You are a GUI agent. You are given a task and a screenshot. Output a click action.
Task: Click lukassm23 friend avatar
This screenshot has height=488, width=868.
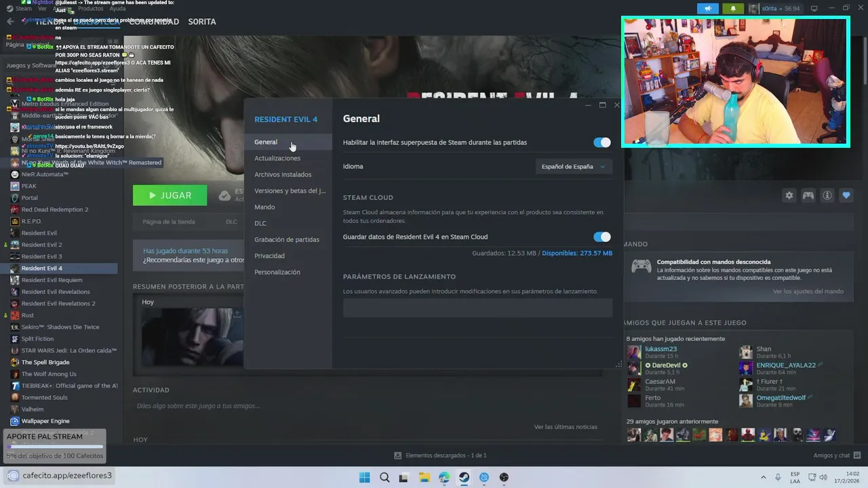(634, 352)
